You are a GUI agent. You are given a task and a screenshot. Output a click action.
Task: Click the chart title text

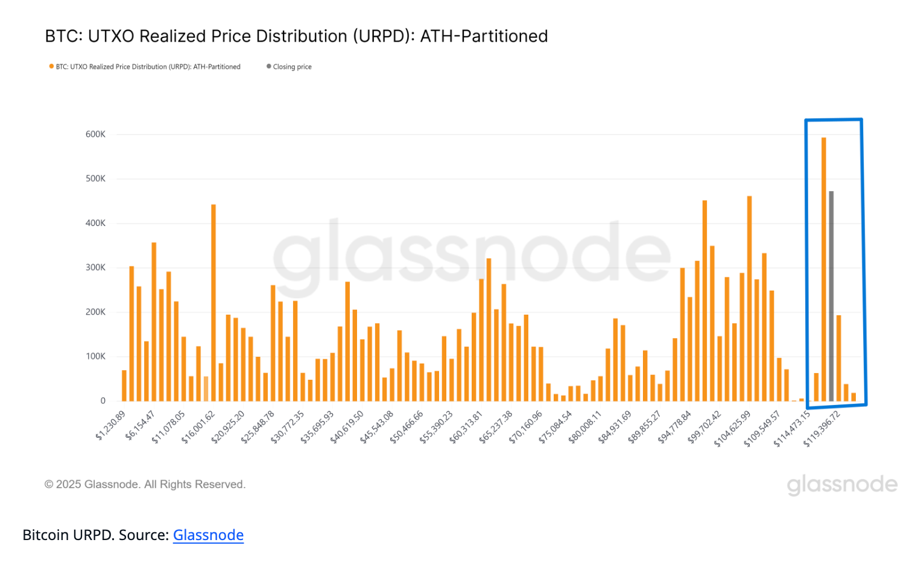point(296,36)
